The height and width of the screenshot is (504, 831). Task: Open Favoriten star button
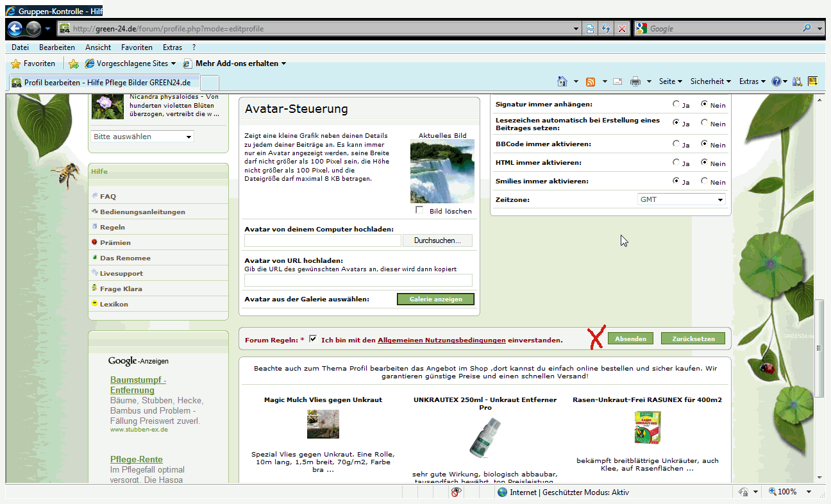[33, 63]
